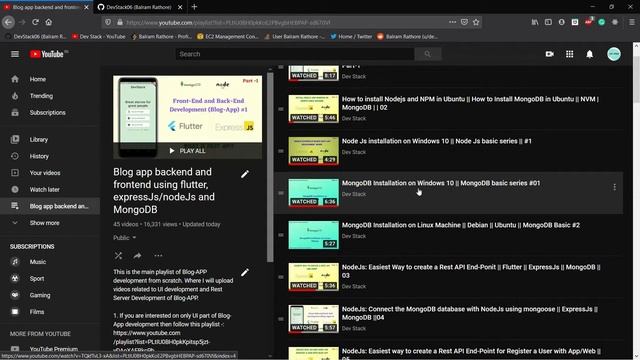Click the Pocket save icon in address bar
Image resolution: width=640 pixels, height=360 pixels.
coord(464,22)
